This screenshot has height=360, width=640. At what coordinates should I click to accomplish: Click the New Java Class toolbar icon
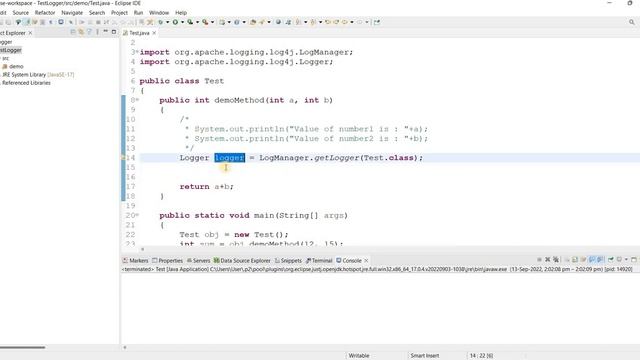coord(236,22)
